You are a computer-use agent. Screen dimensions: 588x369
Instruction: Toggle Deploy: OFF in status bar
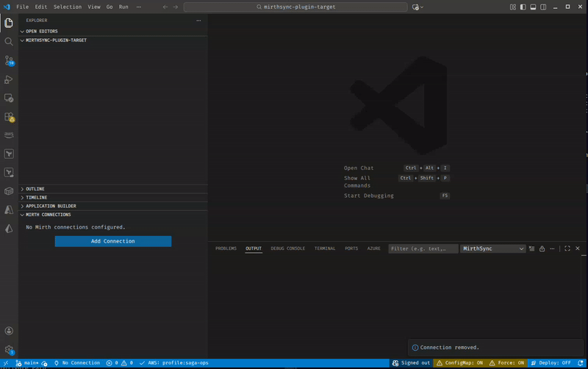(x=551, y=363)
